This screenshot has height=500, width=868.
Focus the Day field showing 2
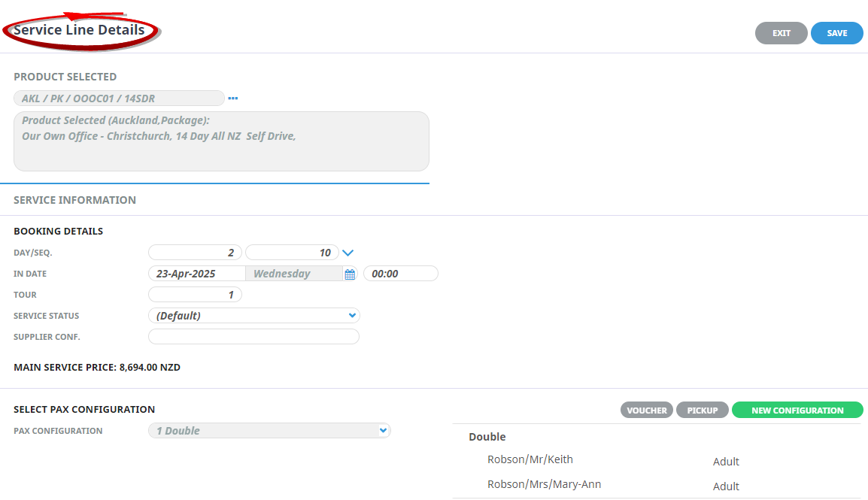pos(195,253)
